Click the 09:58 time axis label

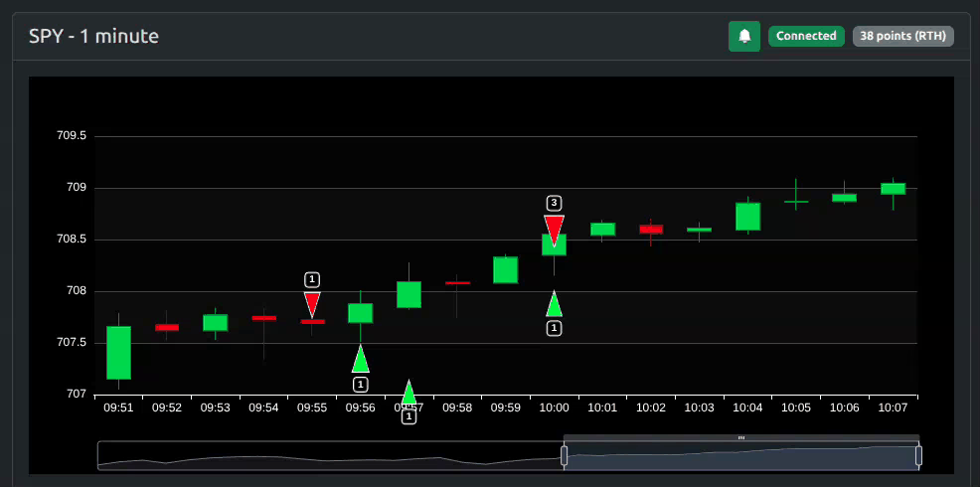(x=457, y=407)
